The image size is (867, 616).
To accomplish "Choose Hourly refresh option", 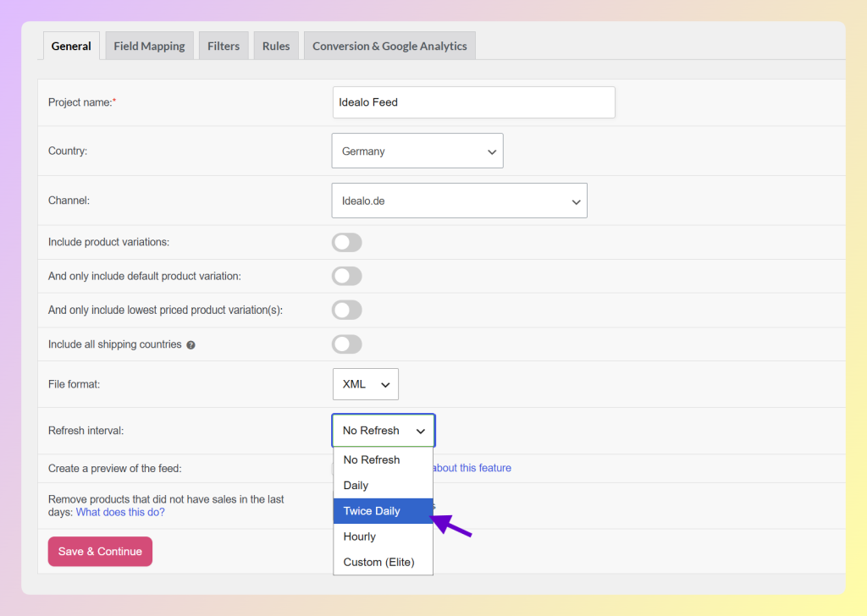I will (384, 536).
